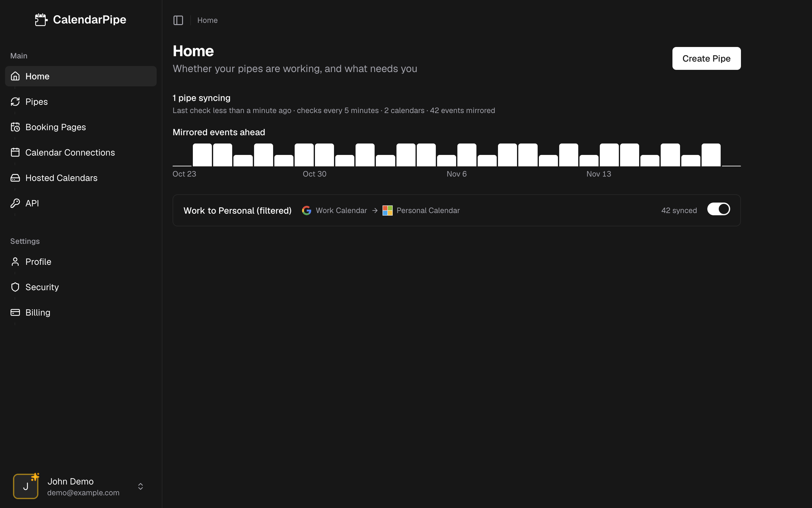Open the Security settings label
This screenshot has width=812, height=508.
tap(42, 287)
